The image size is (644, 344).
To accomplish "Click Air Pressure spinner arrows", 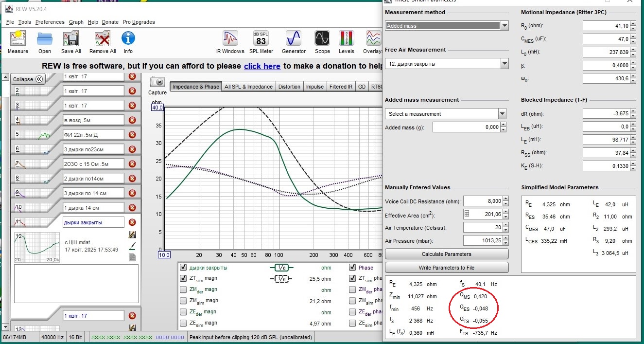I will point(505,240).
